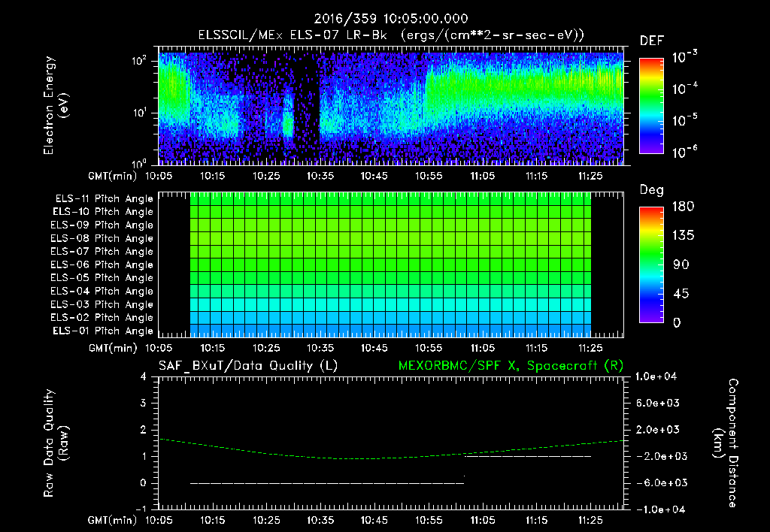The image size is (770, 532).
Task: Select the ELS-06 Pitch Angle row label
Action: pyautogui.click(x=102, y=264)
